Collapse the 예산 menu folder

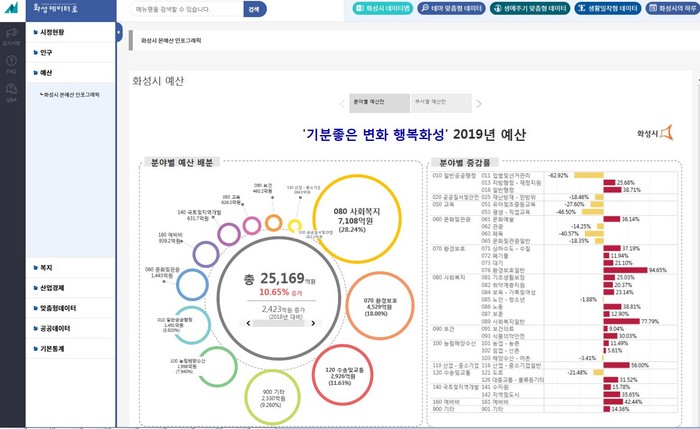(46, 73)
